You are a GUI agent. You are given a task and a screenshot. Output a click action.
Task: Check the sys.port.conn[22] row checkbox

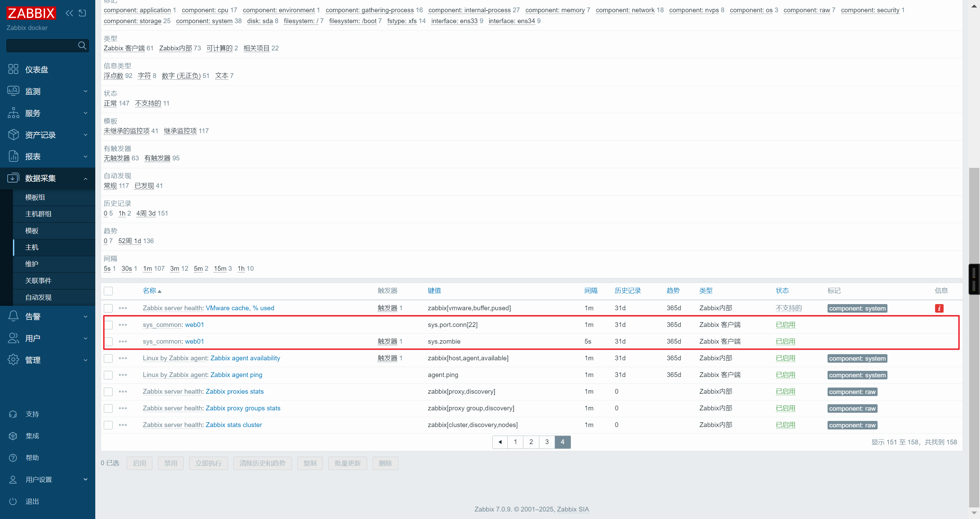coord(108,325)
